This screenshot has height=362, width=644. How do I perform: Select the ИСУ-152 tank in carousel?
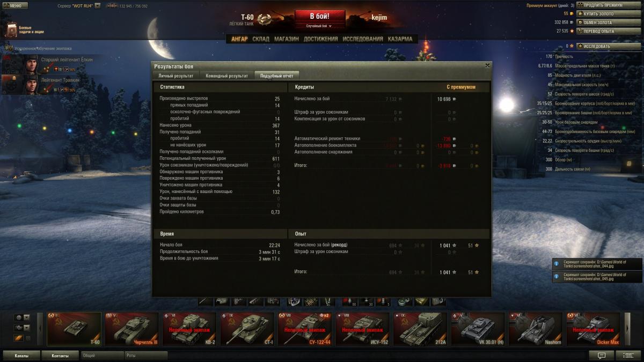pyautogui.click(x=363, y=329)
